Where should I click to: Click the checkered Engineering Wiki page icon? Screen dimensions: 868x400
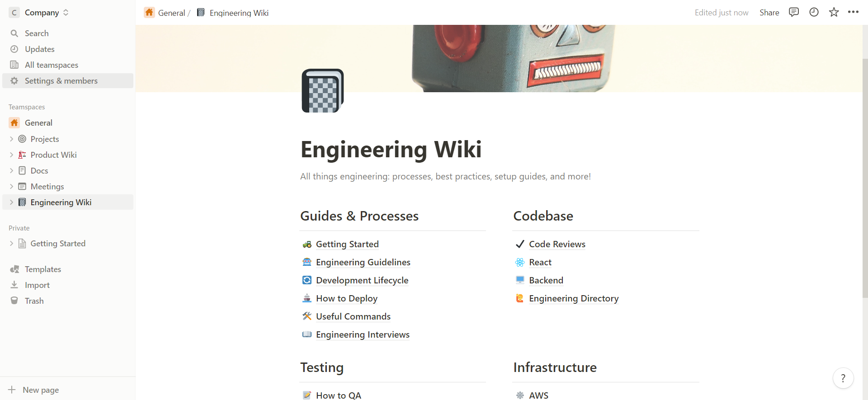tap(323, 91)
